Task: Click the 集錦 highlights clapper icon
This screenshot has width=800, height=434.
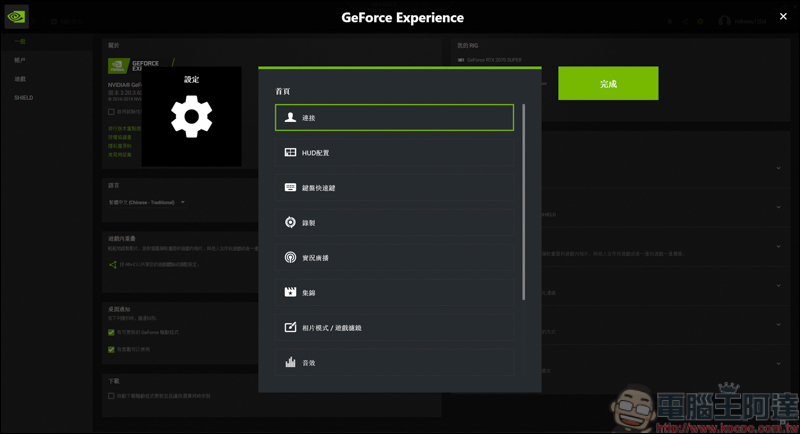Action: [x=290, y=293]
